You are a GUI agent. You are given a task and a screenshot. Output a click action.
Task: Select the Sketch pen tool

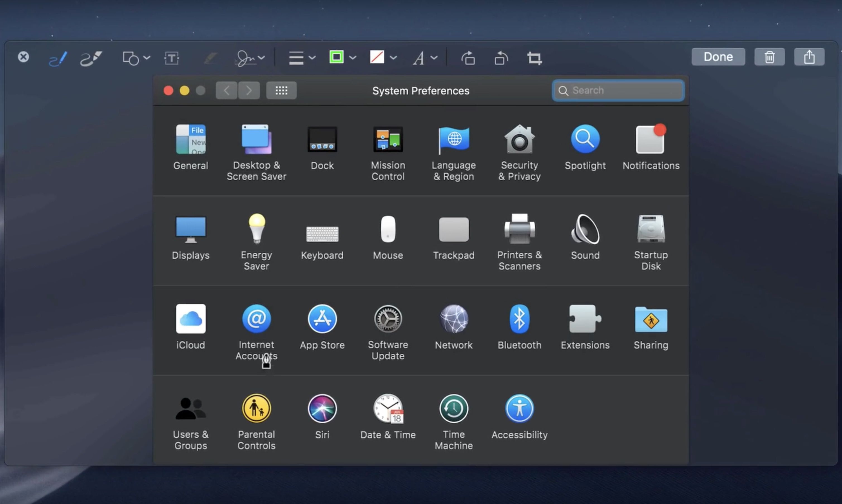(58, 59)
